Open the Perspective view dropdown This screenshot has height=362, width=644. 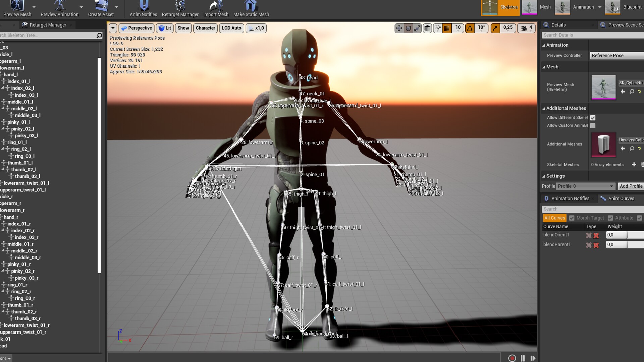pyautogui.click(x=136, y=28)
